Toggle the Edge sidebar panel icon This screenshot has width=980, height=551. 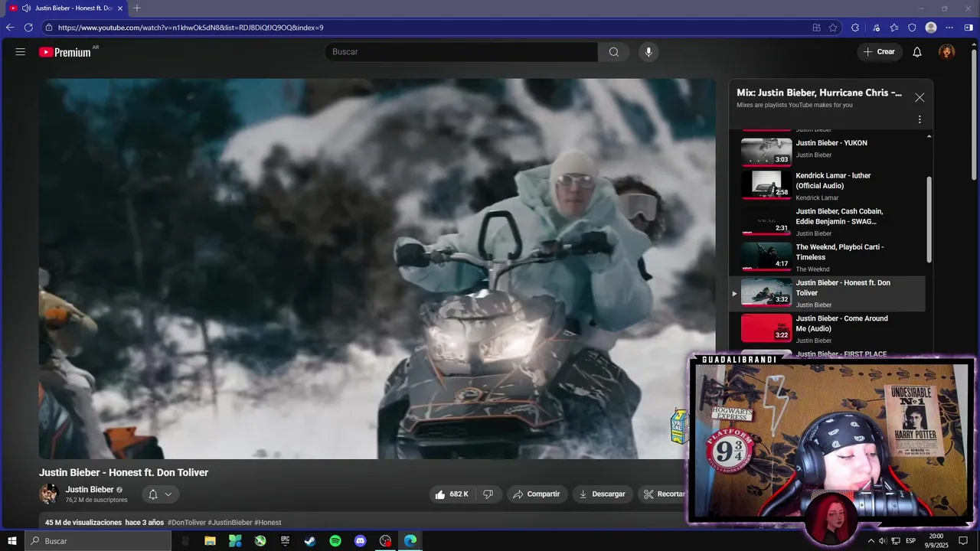click(969, 28)
